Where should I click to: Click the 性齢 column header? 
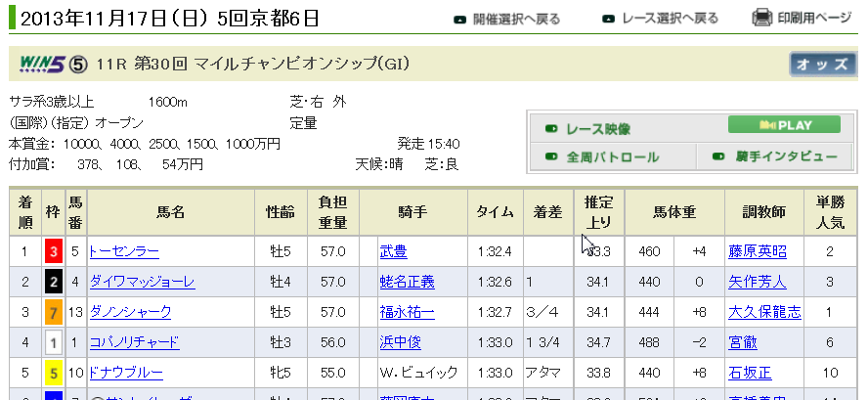point(281,212)
